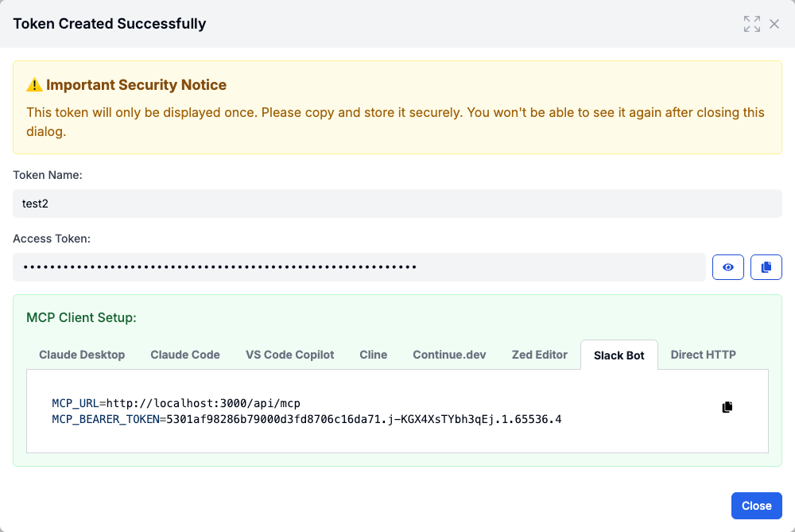Viewport: 795px width, 532px height.
Task: Switch to the Continue.dev tab
Action: coord(449,355)
